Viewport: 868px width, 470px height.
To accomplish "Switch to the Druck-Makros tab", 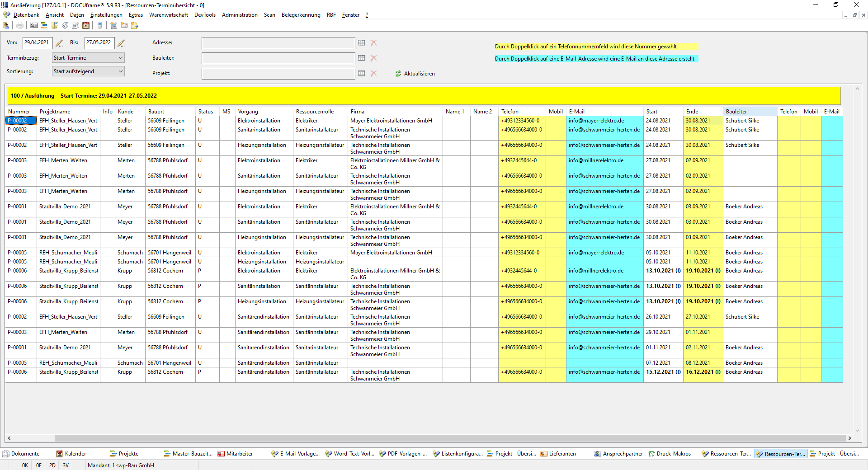I will coord(670,454).
